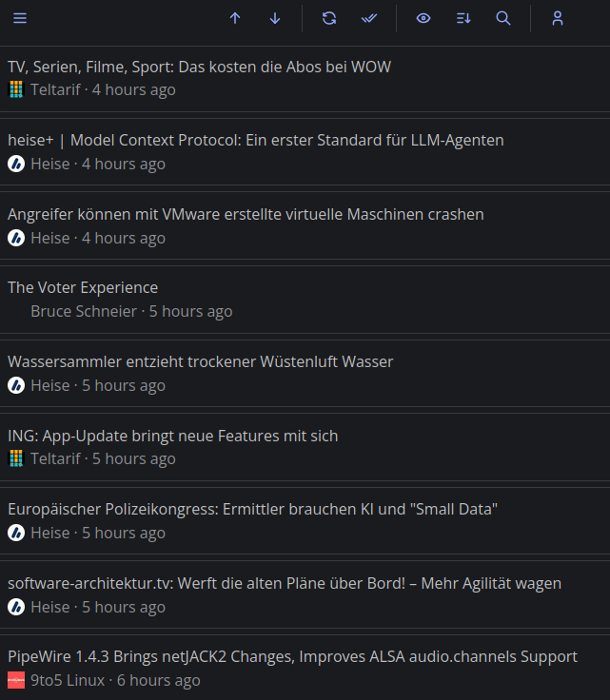This screenshot has height=700, width=610.
Task: Click the Teltarif feed icon under WOW article
Action: pos(16,89)
